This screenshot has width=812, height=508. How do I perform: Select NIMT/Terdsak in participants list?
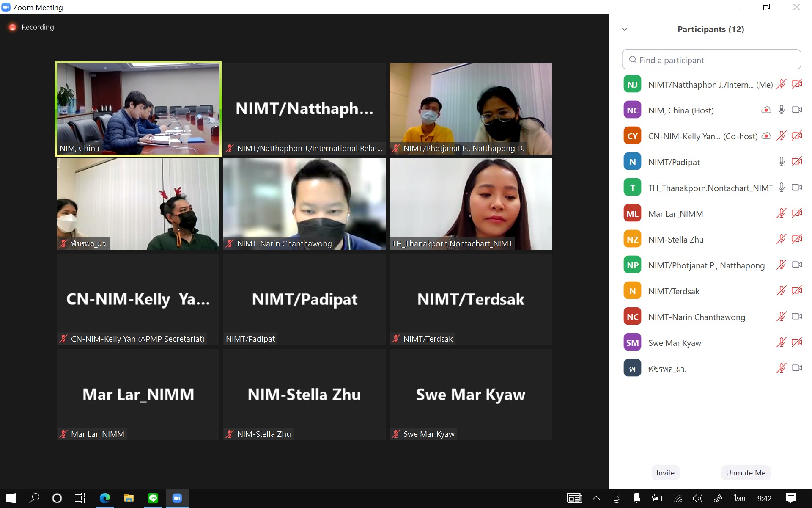pos(674,291)
